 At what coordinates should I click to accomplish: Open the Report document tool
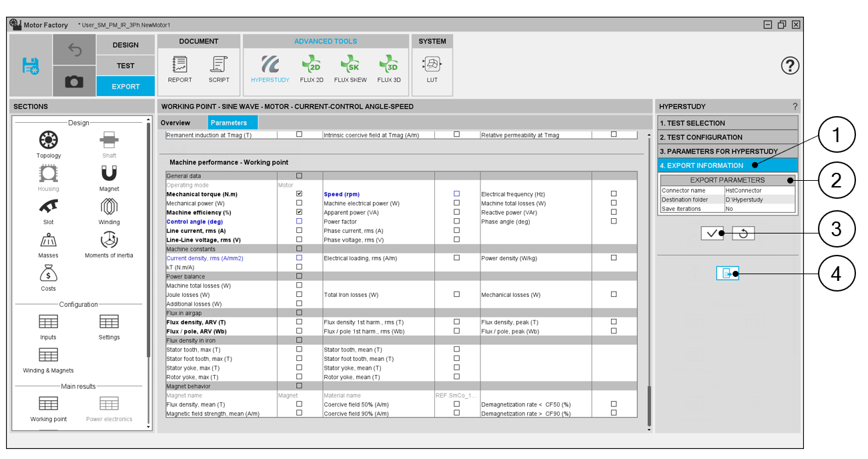[x=179, y=68]
